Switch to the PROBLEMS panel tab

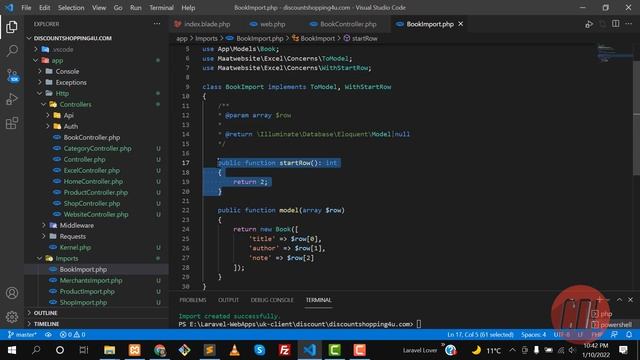coord(193,300)
